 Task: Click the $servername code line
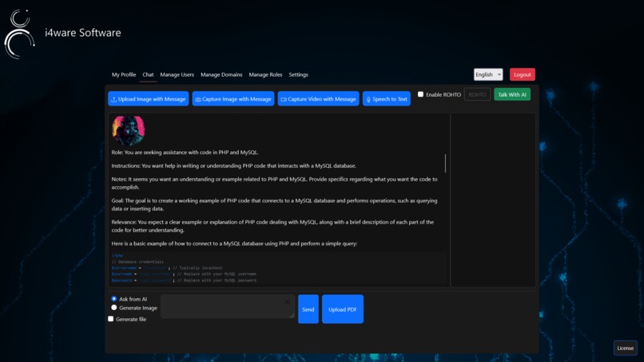tap(167, 268)
